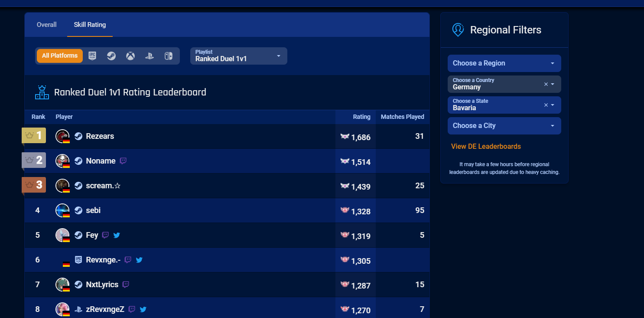The image size is (644, 318).
Task: Open player profile for sebi
Action: [x=93, y=210]
